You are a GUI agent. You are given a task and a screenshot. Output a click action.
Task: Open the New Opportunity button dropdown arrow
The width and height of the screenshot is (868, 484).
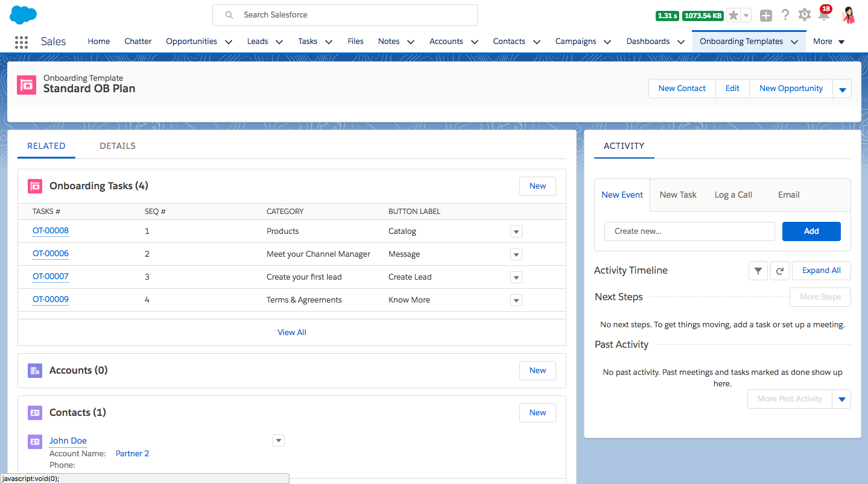point(842,88)
